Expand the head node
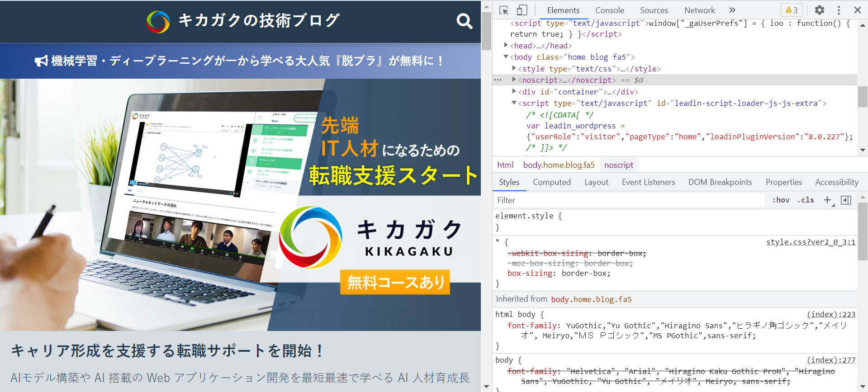The height and width of the screenshot is (392, 868). (x=506, y=45)
